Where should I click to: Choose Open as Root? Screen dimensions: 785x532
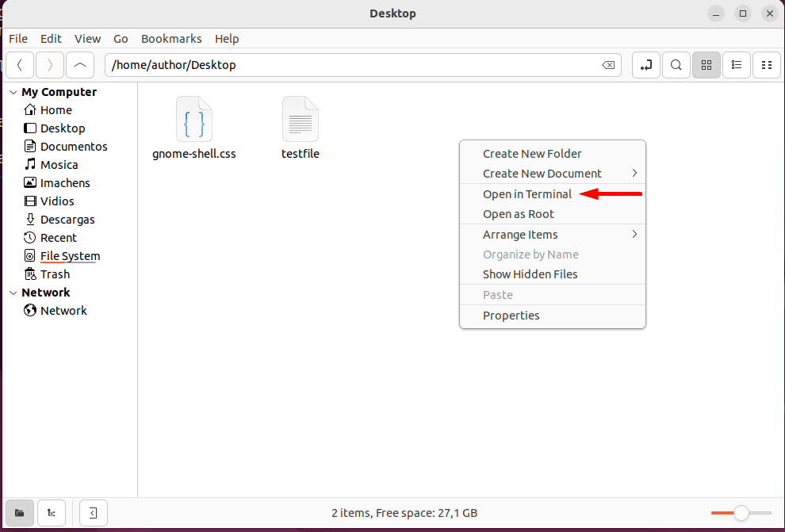(x=553, y=214)
